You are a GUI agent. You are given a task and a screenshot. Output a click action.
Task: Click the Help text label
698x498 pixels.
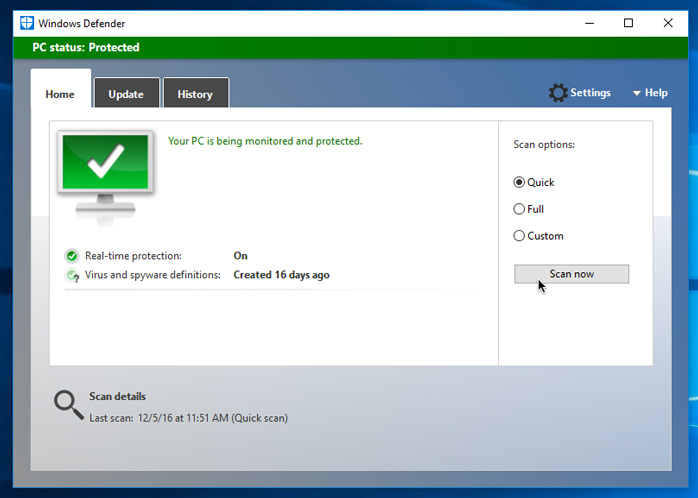tap(656, 93)
